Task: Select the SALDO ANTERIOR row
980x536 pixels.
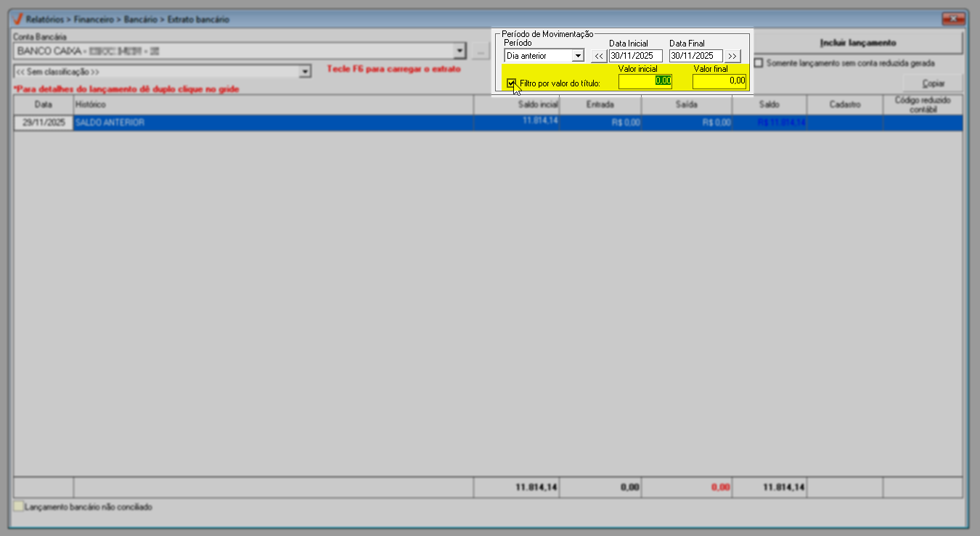Action: coord(489,123)
